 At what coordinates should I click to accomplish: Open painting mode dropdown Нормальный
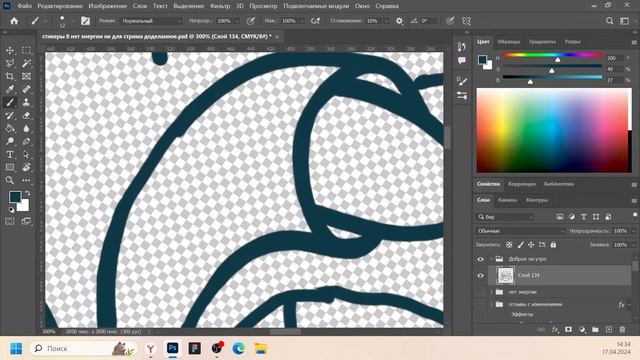151,21
